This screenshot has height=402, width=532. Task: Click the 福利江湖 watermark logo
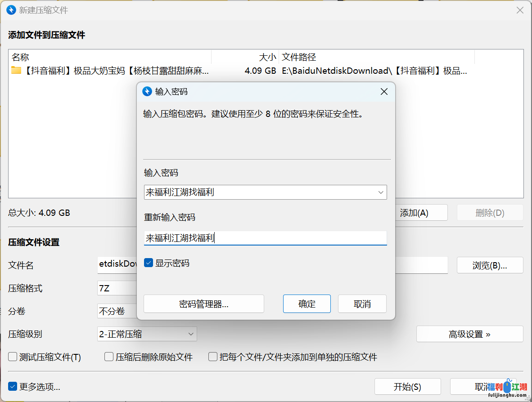506,388
